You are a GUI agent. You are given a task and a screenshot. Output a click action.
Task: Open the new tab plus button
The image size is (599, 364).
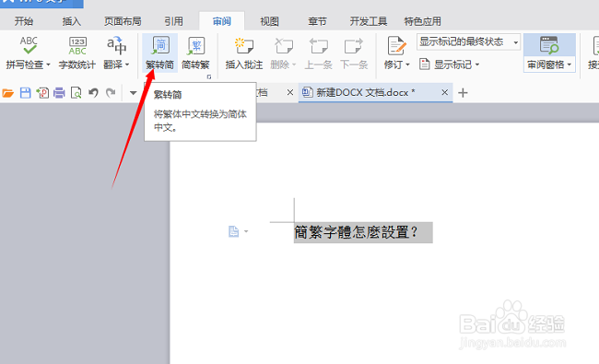(463, 92)
